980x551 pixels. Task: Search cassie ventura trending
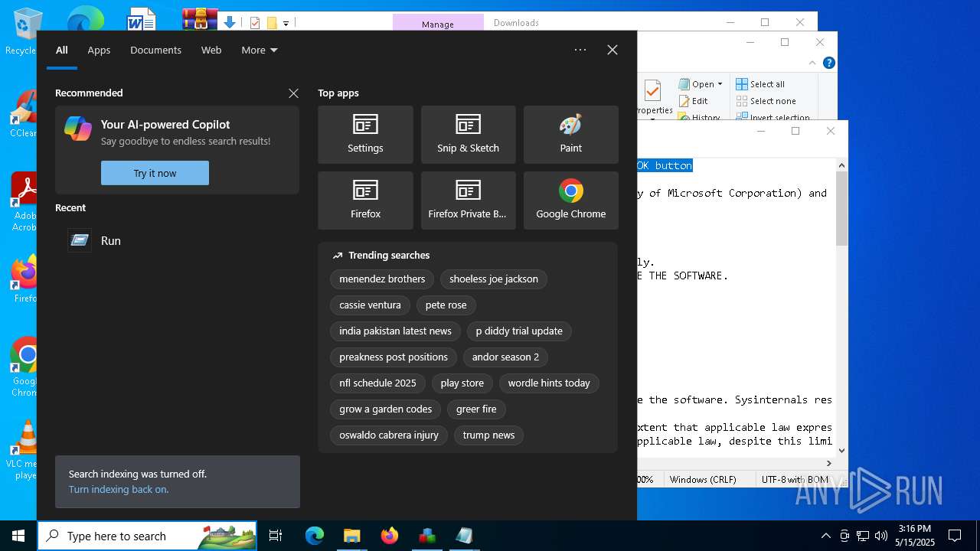[370, 305]
